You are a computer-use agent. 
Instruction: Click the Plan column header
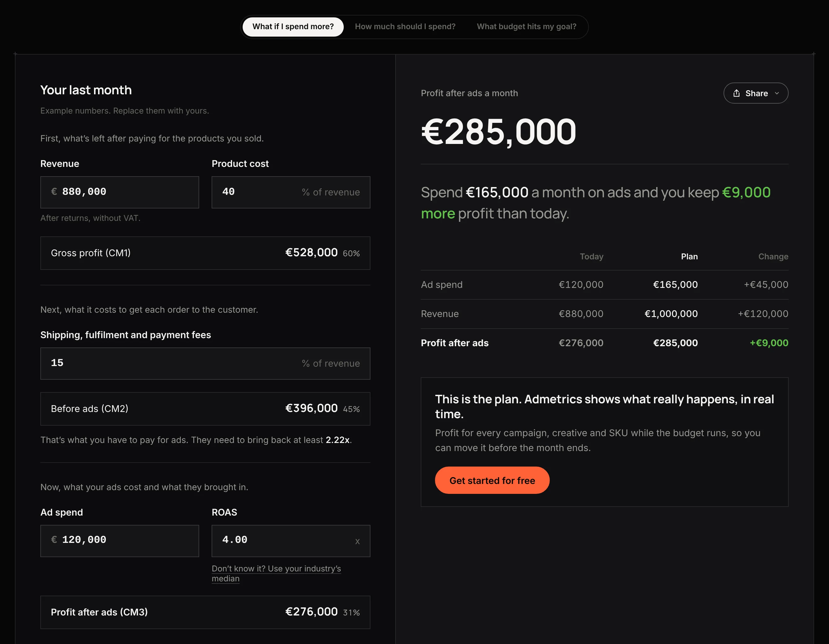(x=689, y=257)
